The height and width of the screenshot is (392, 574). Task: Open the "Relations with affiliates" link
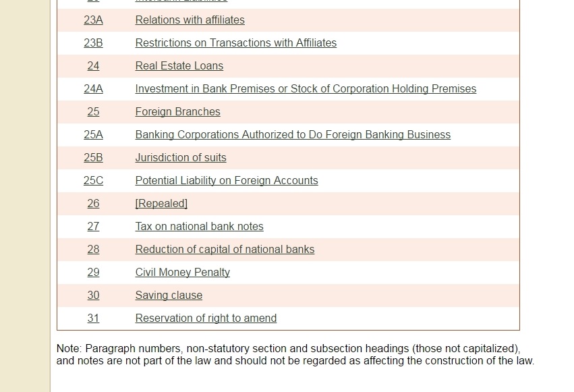(x=190, y=20)
